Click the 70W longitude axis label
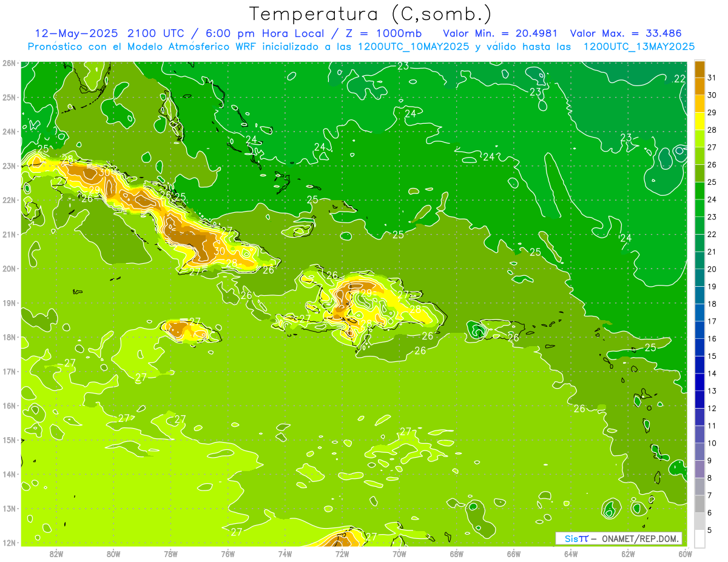Image resolution: width=728 pixels, height=562 pixels. point(399,554)
